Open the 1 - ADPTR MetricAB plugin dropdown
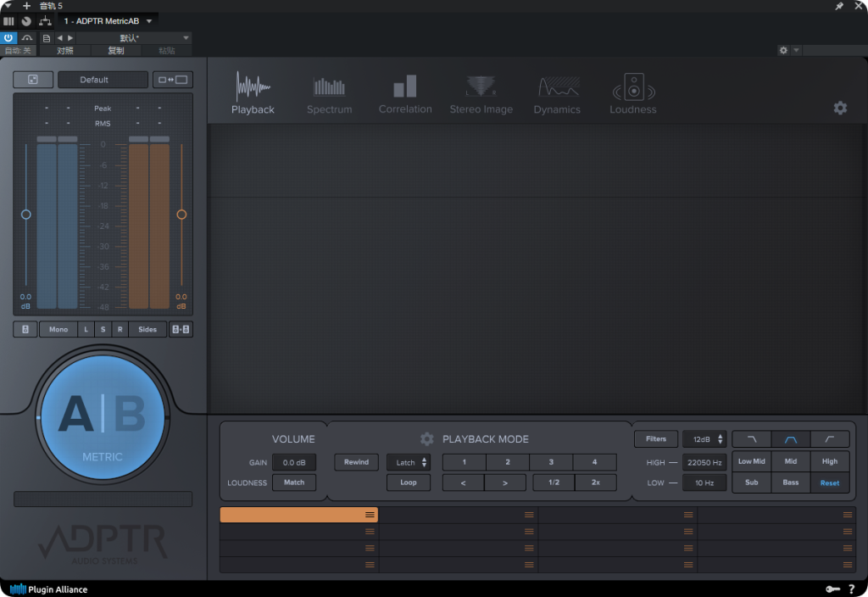Image resolution: width=868 pixels, height=597 pixels. [108, 21]
